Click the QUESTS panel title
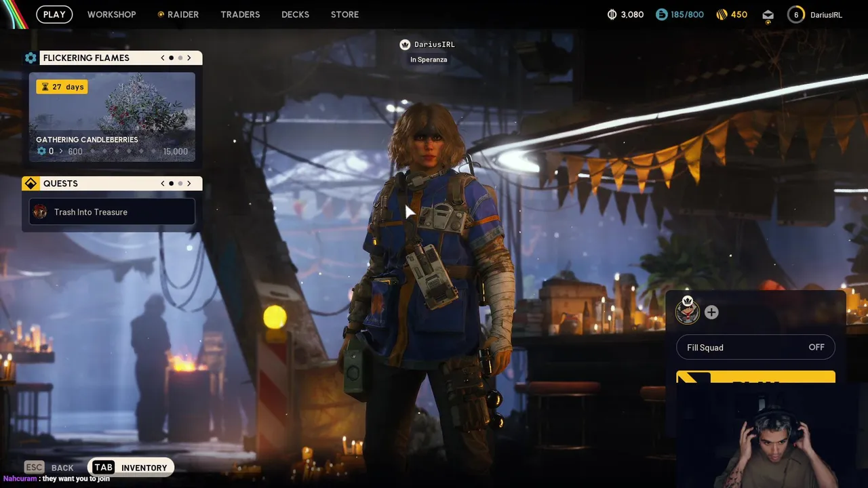 (60, 184)
